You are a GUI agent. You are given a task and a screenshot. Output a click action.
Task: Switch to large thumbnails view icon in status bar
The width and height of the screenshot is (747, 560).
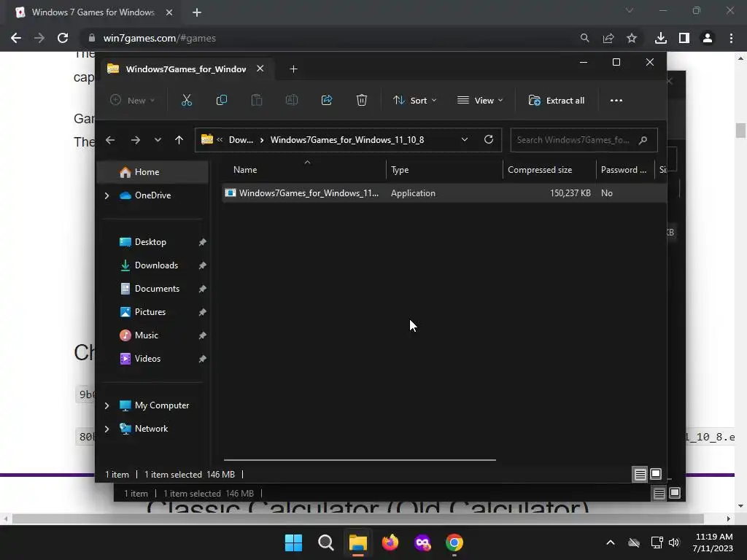(x=656, y=474)
